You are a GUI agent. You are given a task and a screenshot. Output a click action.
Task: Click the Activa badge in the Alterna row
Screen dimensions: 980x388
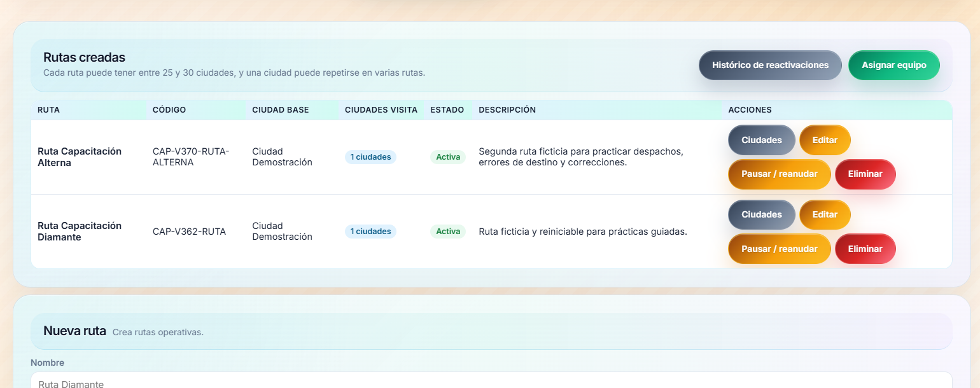[448, 157]
